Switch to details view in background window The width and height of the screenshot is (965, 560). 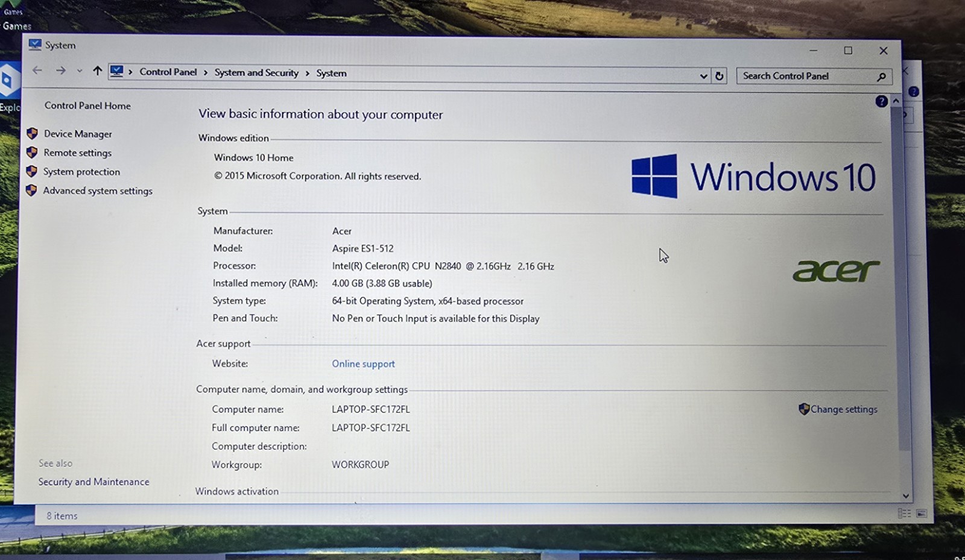pos(904,514)
